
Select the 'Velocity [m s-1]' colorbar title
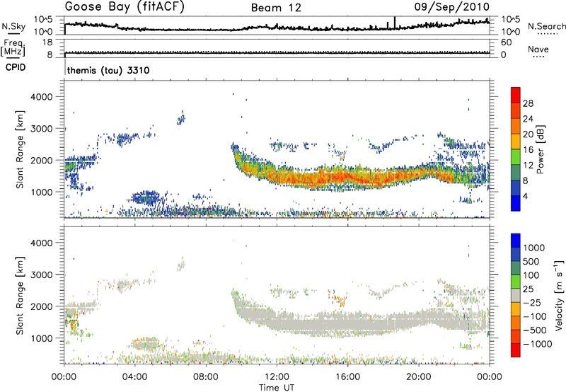(559, 295)
